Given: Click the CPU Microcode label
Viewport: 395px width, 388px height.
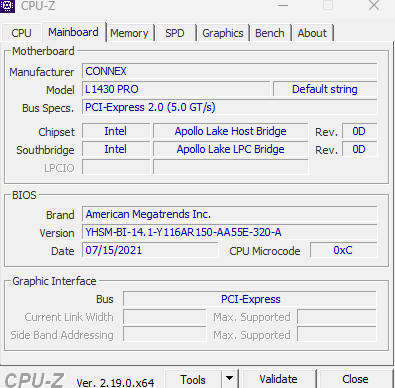Looking at the screenshot, I should point(265,251).
